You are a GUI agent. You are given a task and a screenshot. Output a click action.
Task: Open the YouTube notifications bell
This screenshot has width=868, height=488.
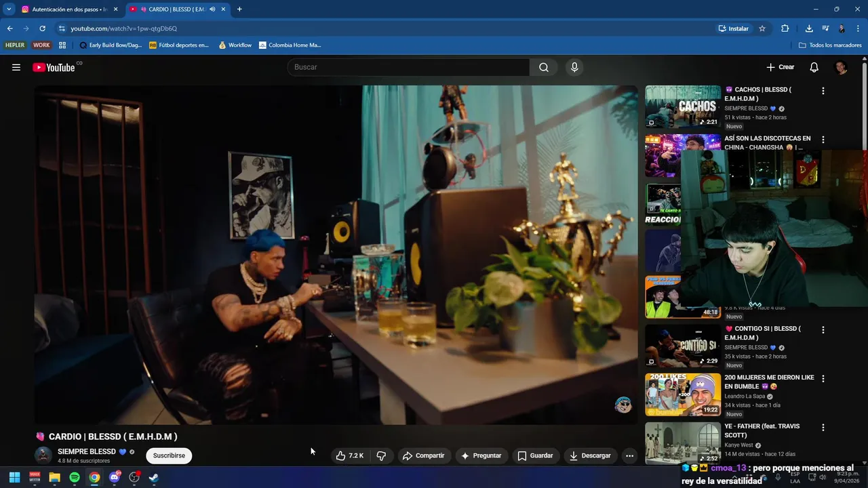point(814,67)
